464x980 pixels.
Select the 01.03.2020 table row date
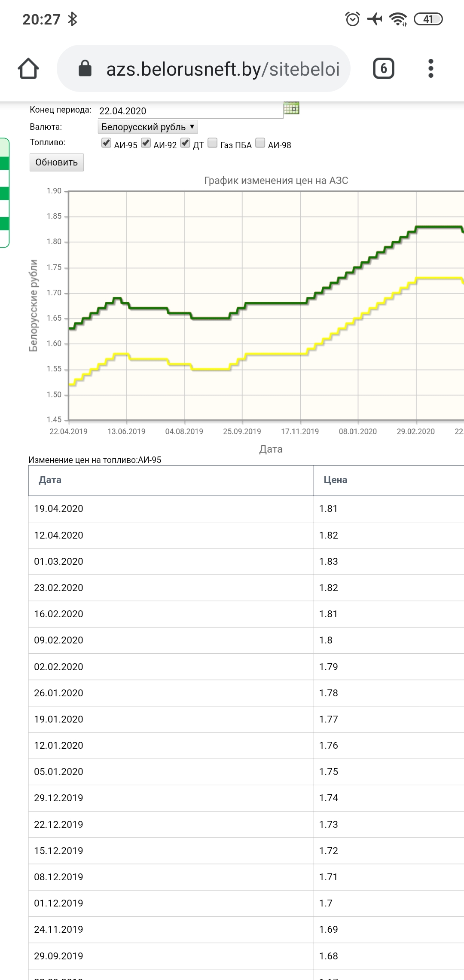click(x=59, y=561)
